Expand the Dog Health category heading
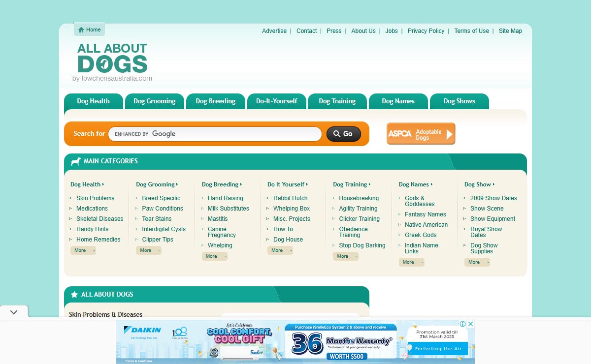The width and height of the screenshot is (591, 364). [87, 184]
